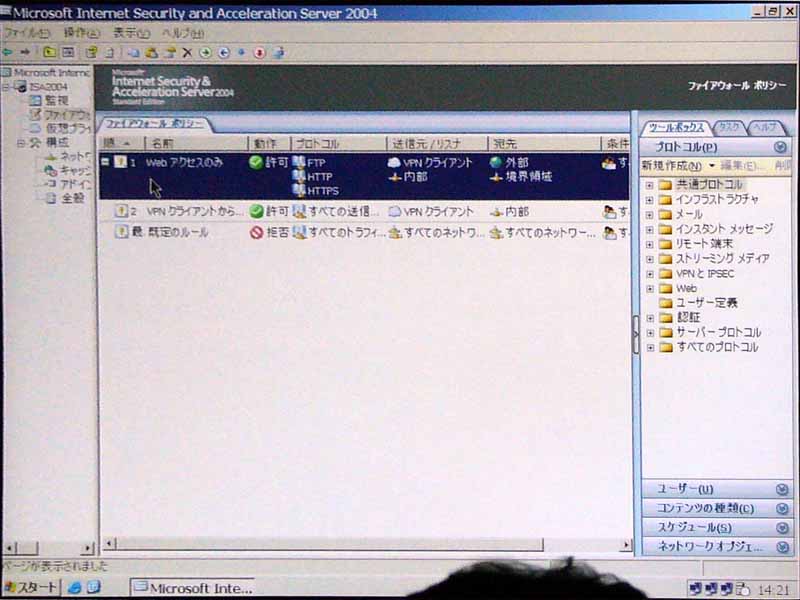The image size is (800, 600).
Task: Click the 監視 monitor icon in left tree
Action: coord(35,101)
